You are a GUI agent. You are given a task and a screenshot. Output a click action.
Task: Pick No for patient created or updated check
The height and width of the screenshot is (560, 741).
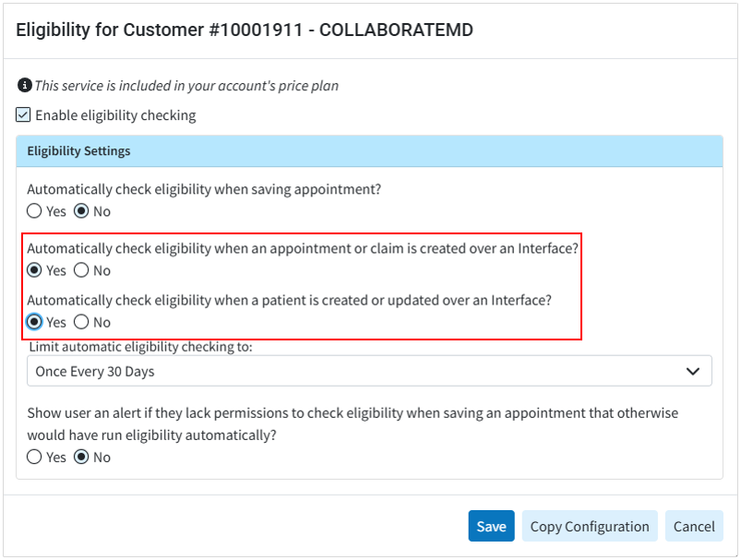tap(81, 322)
